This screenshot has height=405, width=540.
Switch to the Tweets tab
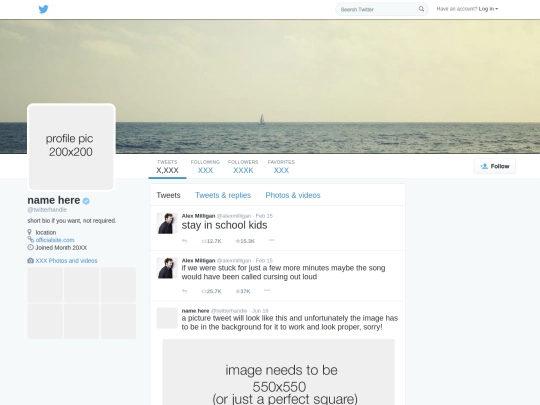[x=168, y=195]
